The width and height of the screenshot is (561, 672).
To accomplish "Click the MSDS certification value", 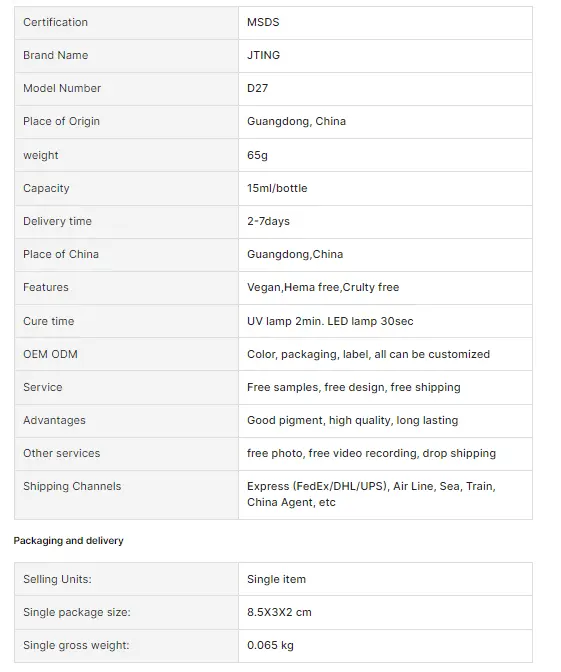I will (x=263, y=22).
